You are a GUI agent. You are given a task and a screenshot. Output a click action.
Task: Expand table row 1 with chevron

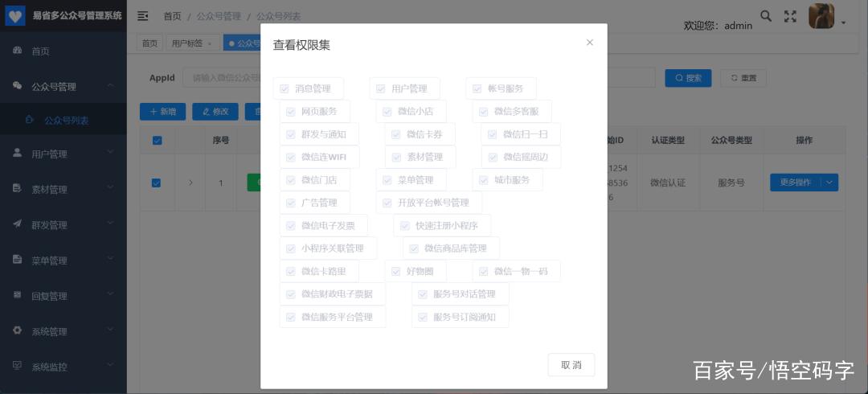tap(190, 183)
